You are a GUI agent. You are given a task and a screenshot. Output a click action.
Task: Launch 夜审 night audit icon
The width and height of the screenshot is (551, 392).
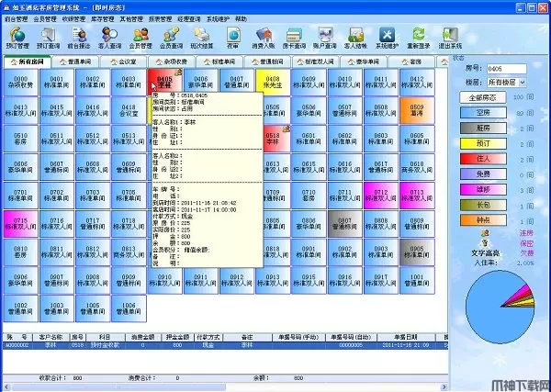pos(233,38)
